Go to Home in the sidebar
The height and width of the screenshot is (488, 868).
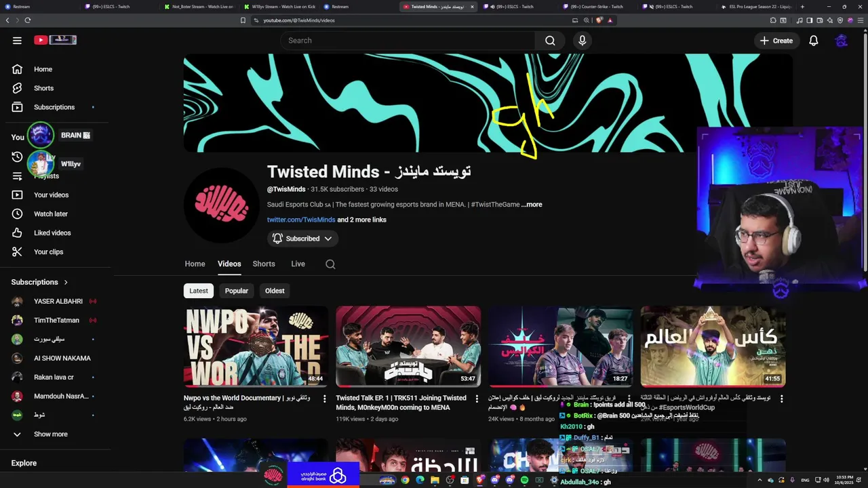click(43, 69)
